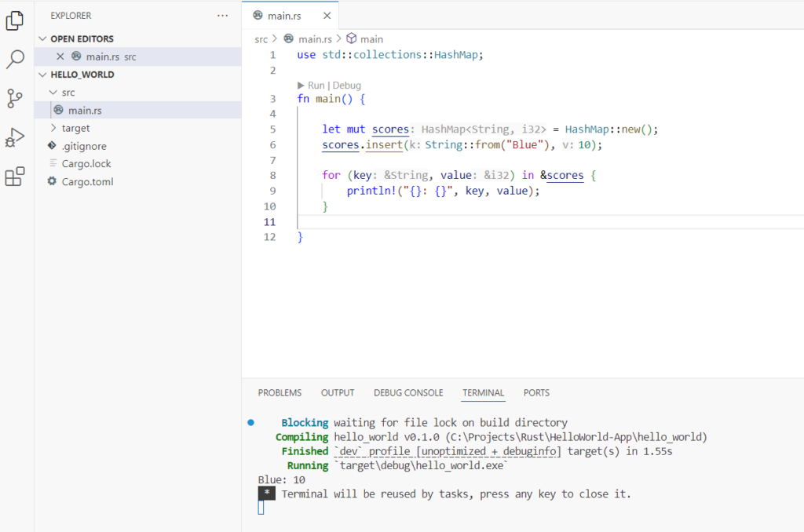Screen dimensions: 804x532
Task: Click the Run triangle icon above fn main
Action: 301,85
